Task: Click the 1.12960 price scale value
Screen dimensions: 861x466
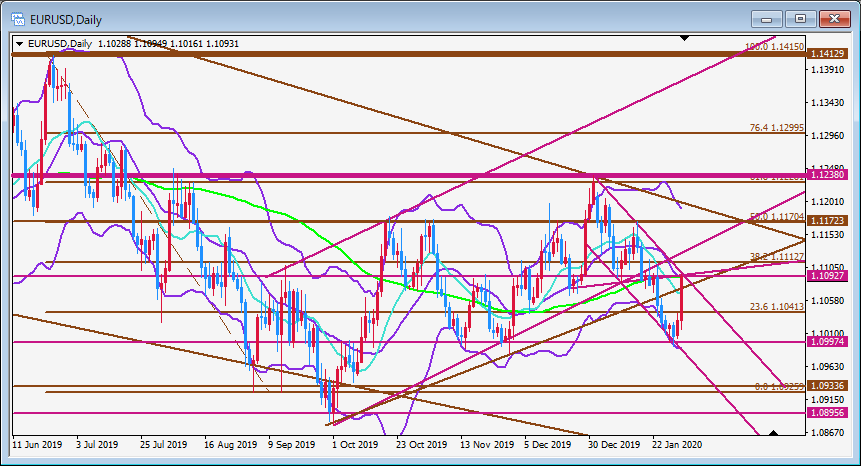Action: [x=828, y=136]
